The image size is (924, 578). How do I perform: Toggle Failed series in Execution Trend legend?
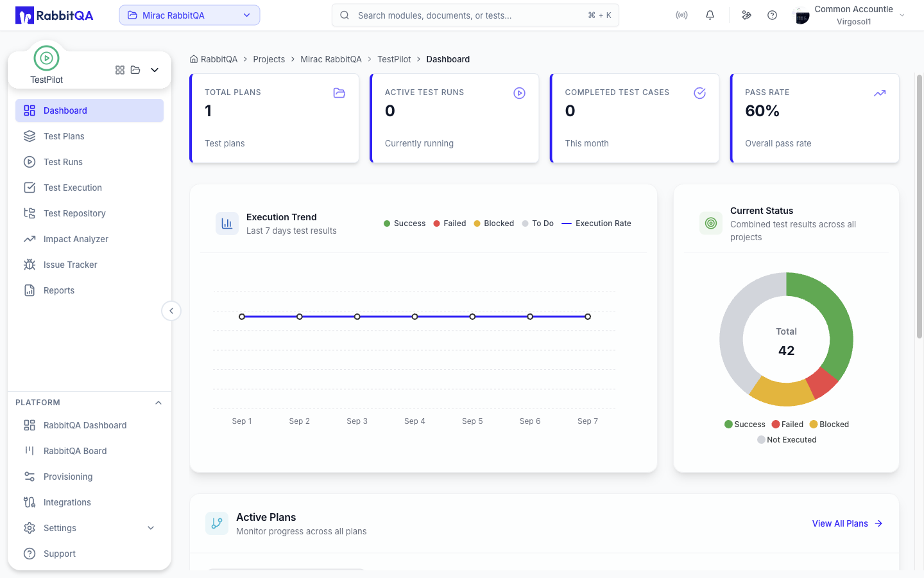[450, 223]
